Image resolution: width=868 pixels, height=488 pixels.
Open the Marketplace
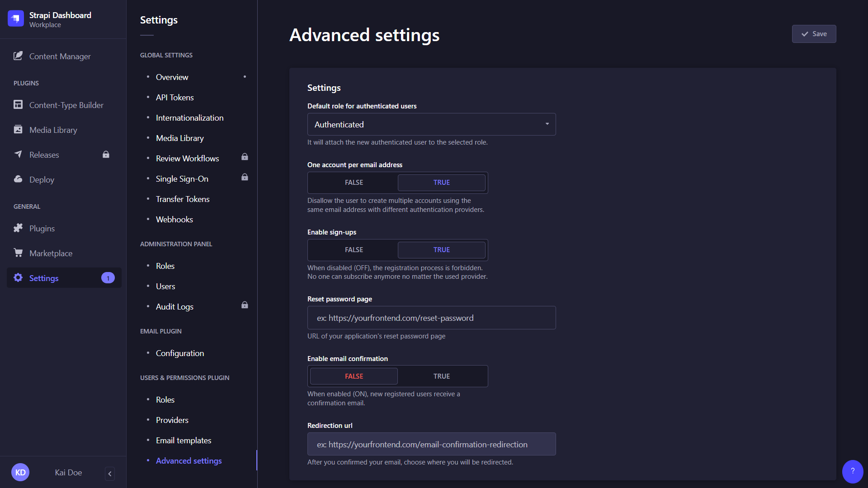(51, 253)
